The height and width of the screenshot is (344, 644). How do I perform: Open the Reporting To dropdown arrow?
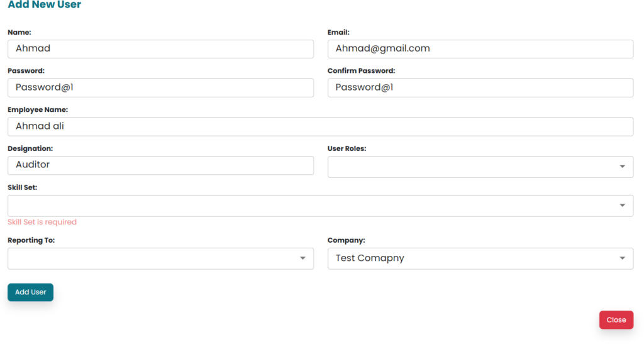pyautogui.click(x=302, y=258)
